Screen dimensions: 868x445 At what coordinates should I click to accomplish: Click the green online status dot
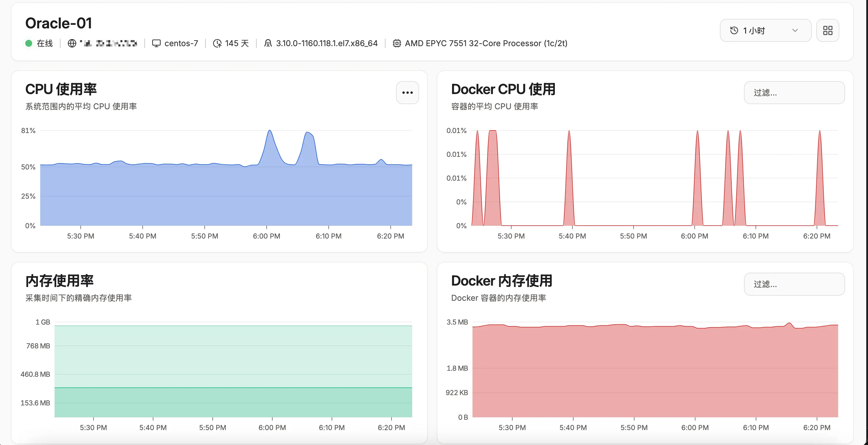(x=29, y=43)
